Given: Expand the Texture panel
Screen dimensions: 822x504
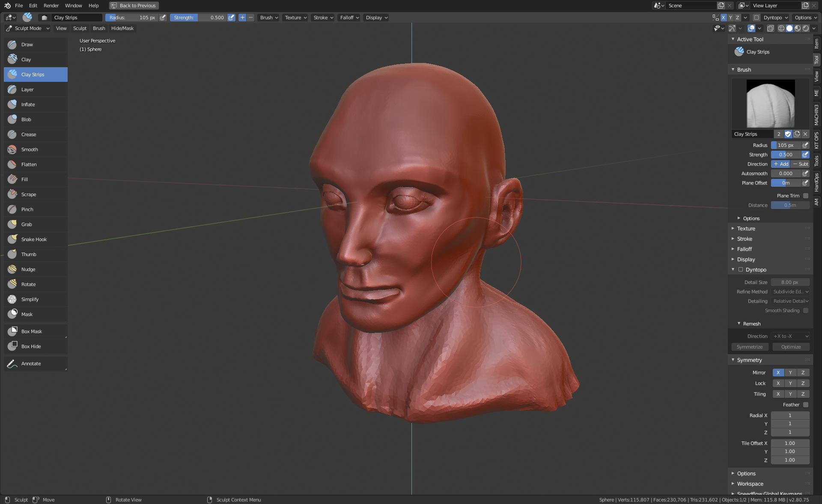Looking at the screenshot, I should point(746,229).
